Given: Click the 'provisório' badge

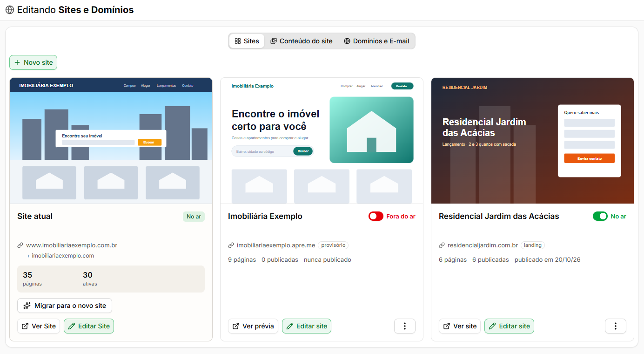Looking at the screenshot, I should (x=333, y=245).
